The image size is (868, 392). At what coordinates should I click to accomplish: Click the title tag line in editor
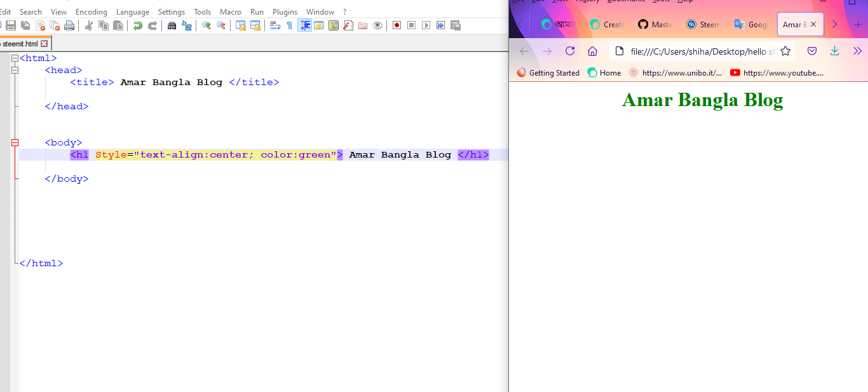pyautogui.click(x=175, y=82)
